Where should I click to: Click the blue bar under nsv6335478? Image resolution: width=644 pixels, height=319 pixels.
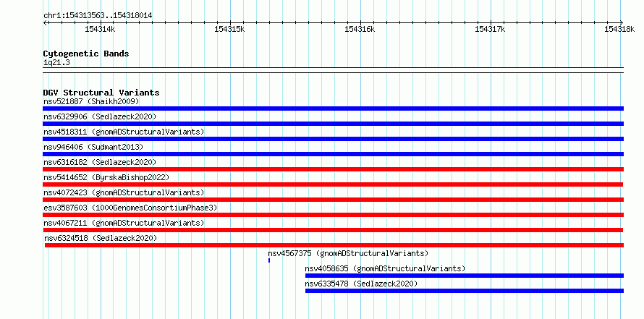465,291
